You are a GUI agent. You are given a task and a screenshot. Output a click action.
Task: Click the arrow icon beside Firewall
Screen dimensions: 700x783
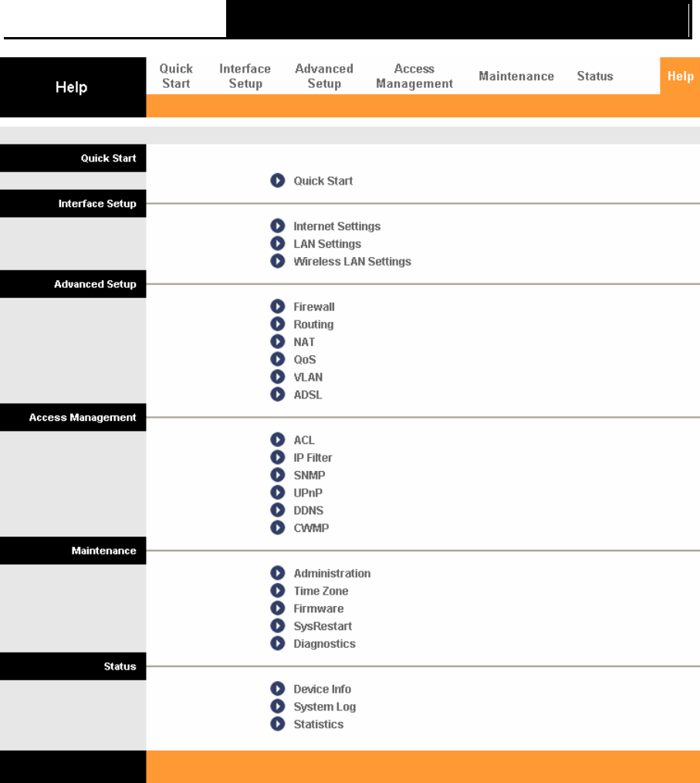[x=277, y=306]
